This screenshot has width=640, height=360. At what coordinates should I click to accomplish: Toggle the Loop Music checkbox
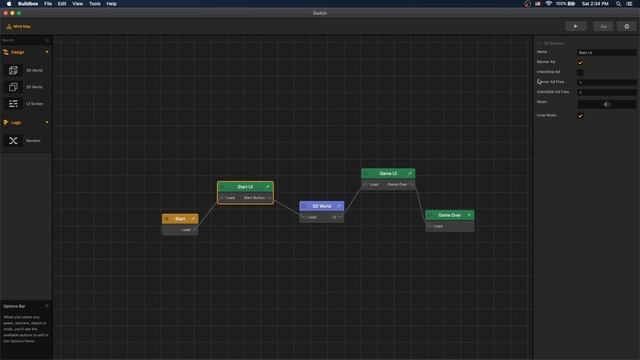(x=580, y=116)
